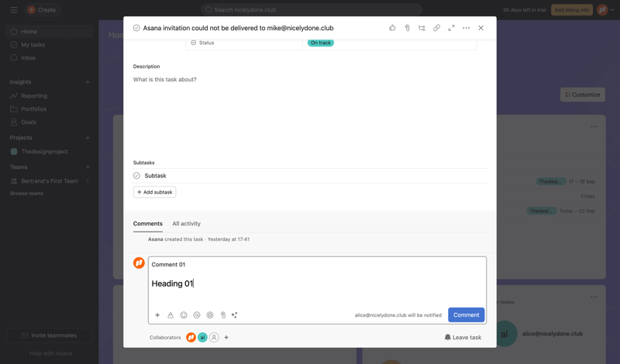This screenshot has height=364, width=620.
Task: Open the user profile avatar menu in the top bar
Action: point(605,10)
